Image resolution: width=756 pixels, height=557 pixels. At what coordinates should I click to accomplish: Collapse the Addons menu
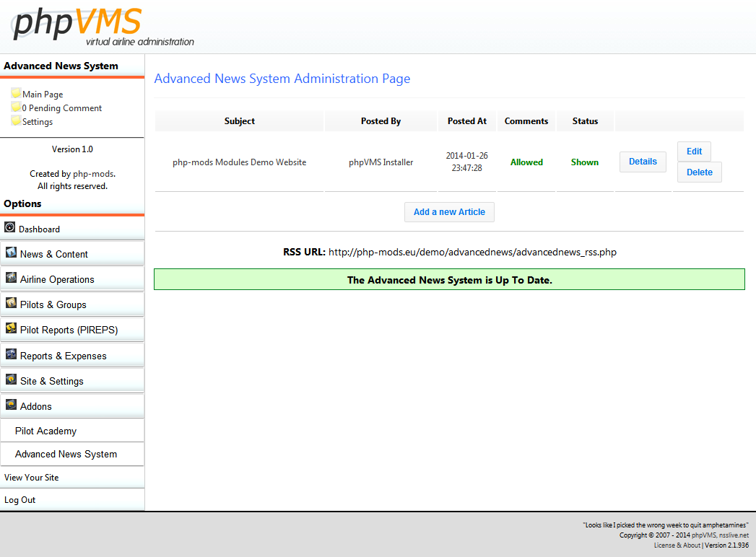pyautogui.click(x=72, y=405)
